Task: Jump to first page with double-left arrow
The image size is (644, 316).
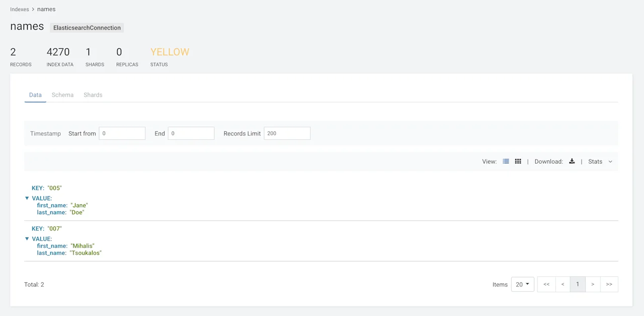Action: pyautogui.click(x=546, y=284)
